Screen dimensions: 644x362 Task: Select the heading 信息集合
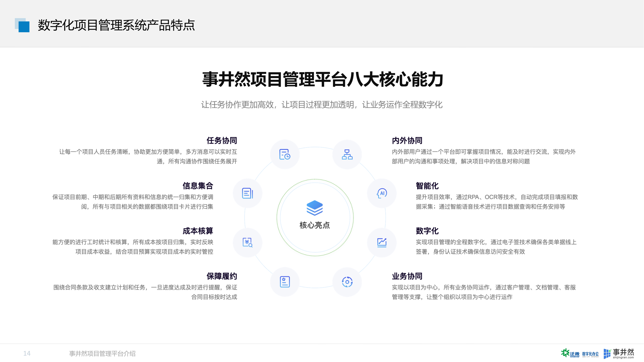pos(198,186)
